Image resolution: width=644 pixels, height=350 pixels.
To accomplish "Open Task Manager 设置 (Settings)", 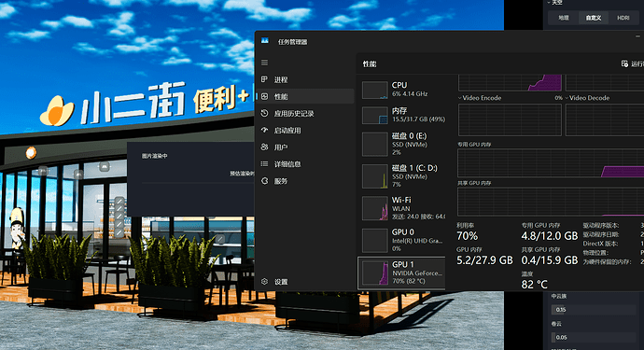I will point(305,282).
